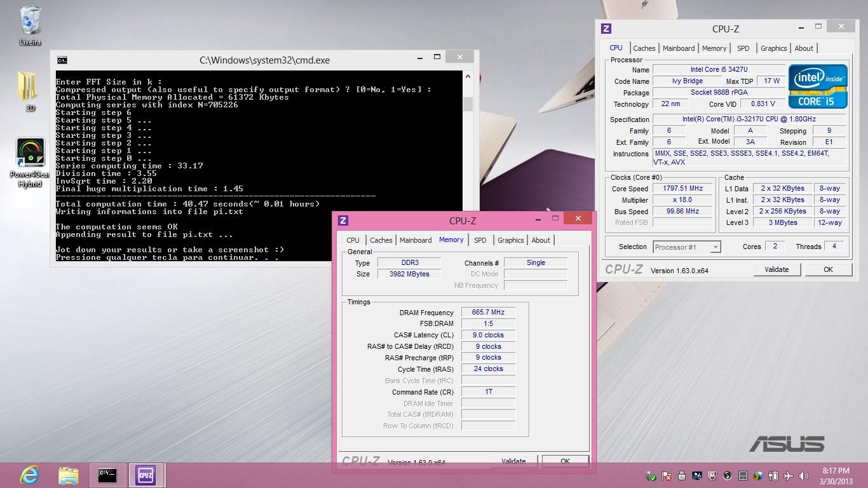
Task: Click Validate in right CPU-Z window
Action: (776, 269)
